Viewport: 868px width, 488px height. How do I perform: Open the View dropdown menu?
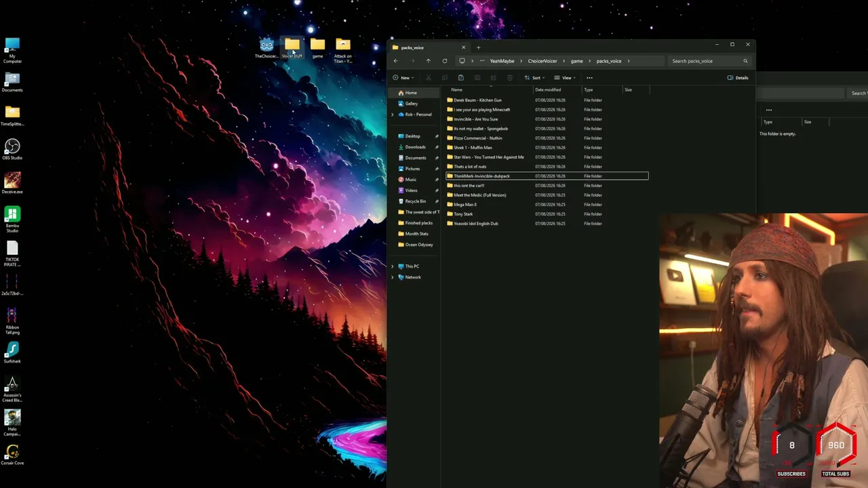click(566, 78)
